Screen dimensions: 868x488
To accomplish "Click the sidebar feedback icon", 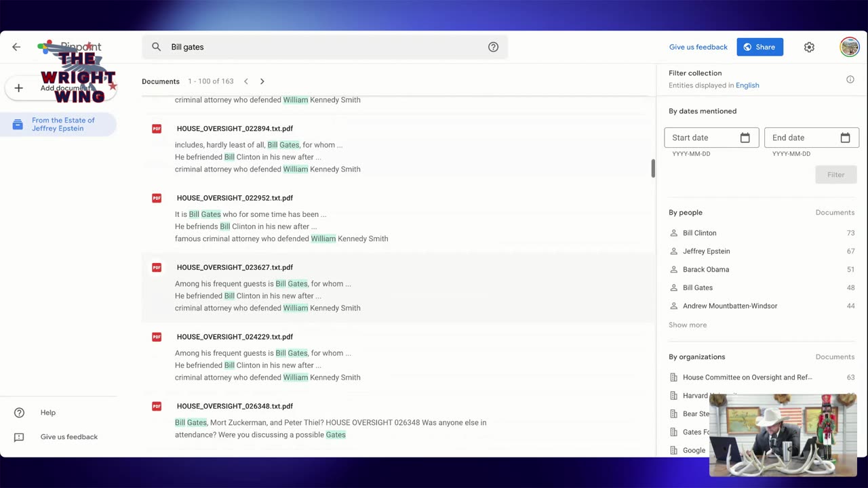I will point(19,437).
